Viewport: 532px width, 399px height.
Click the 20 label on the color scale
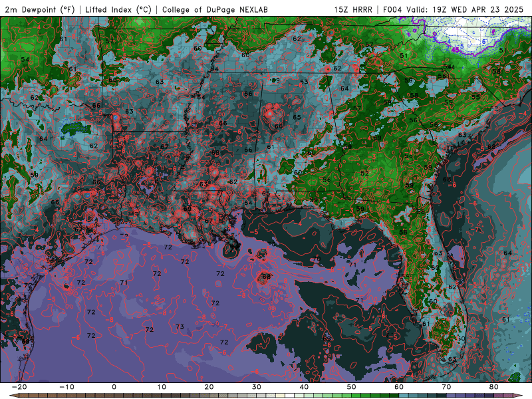click(x=209, y=387)
